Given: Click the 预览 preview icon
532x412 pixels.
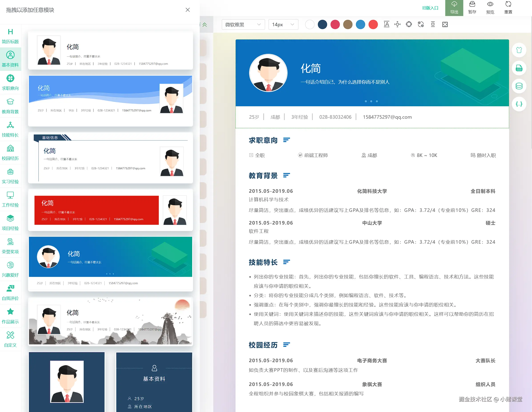Looking at the screenshot, I should click(490, 7).
